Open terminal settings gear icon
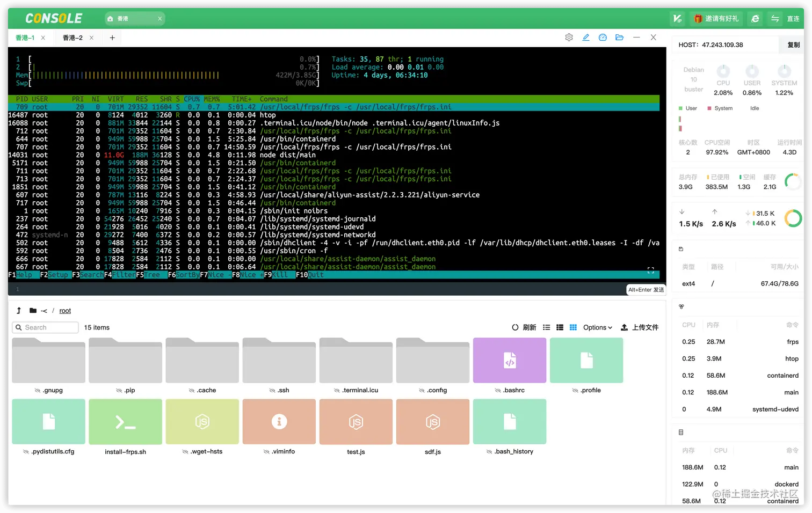Image resolution: width=812 pixels, height=513 pixels. [x=569, y=38]
